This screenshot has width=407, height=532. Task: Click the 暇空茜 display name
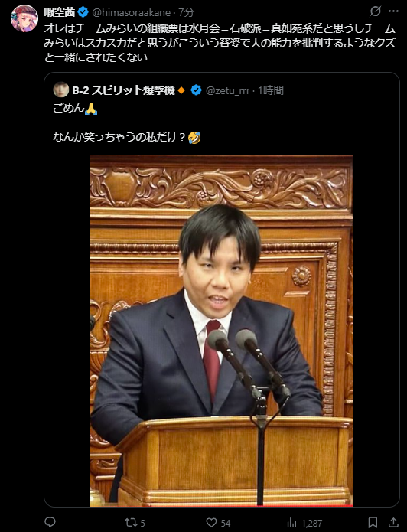coord(60,12)
